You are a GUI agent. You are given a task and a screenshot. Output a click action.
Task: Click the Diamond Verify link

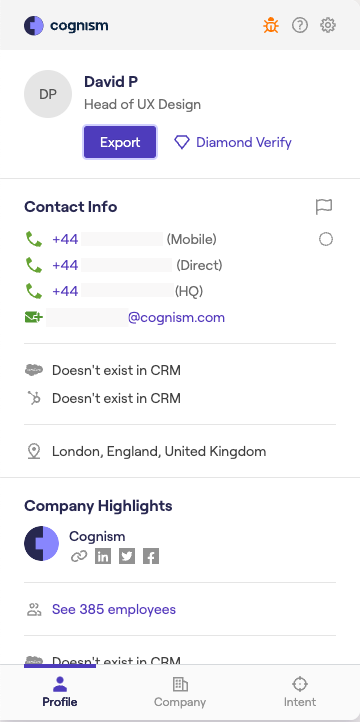pyautogui.click(x=232, y=142)
